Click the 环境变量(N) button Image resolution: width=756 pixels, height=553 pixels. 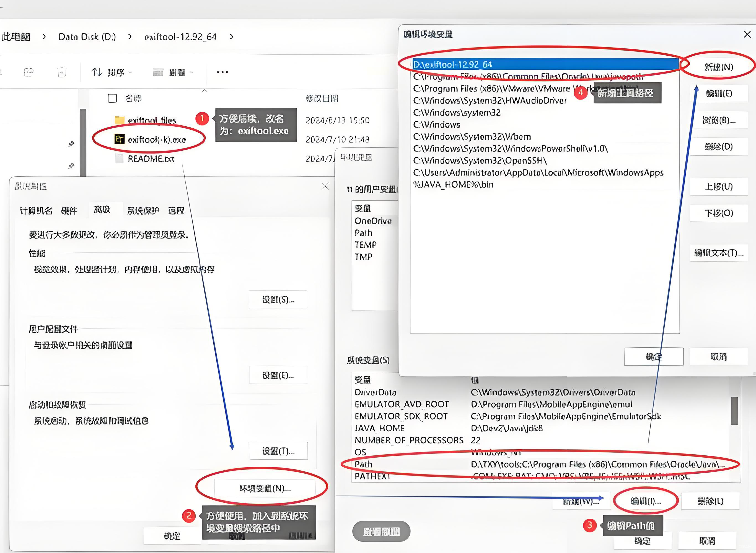(265, 488)
